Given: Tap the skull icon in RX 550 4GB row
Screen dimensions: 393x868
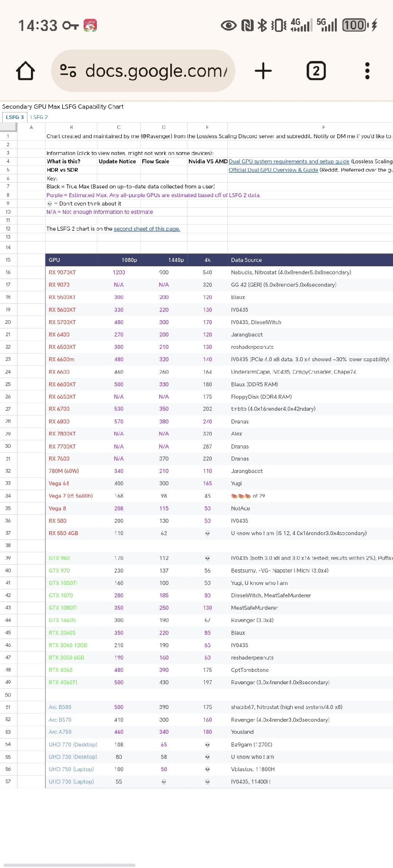Looking at the screenshot, I should pos(207,533).
